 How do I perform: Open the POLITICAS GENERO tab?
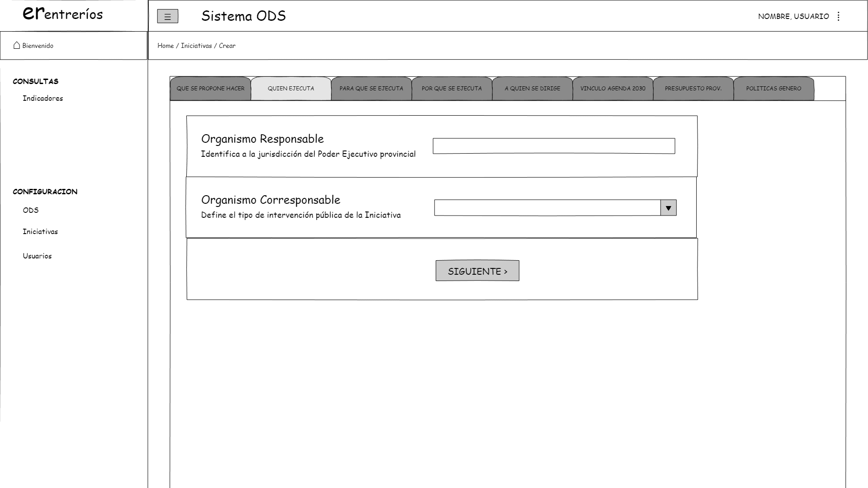[x=774, y=89]
